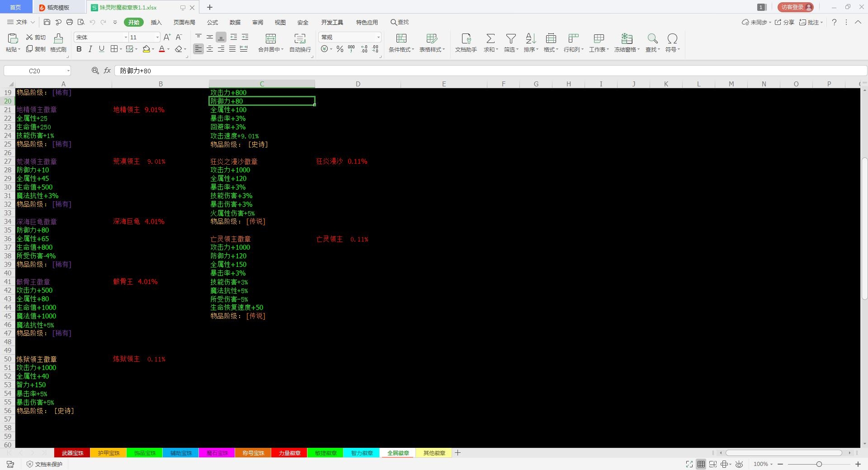Click the 剪切 cut button

point(36,37)
